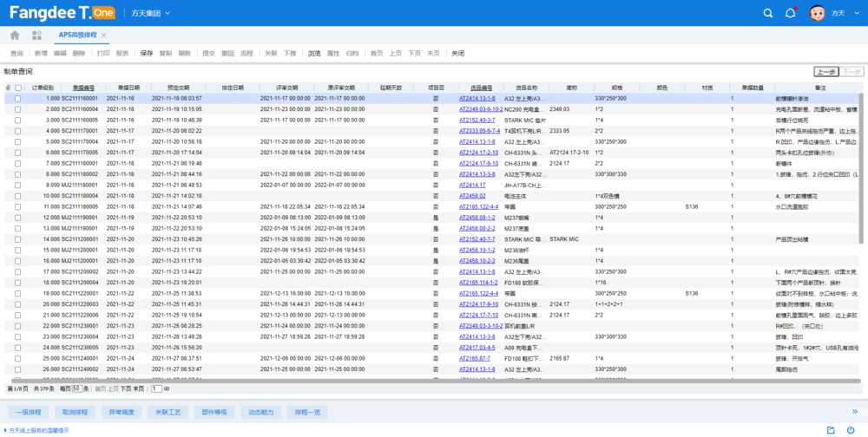Open goods link AT2349.03-6-10-2
The width and height of the screenshot is (868, 437).
point(481,109)
